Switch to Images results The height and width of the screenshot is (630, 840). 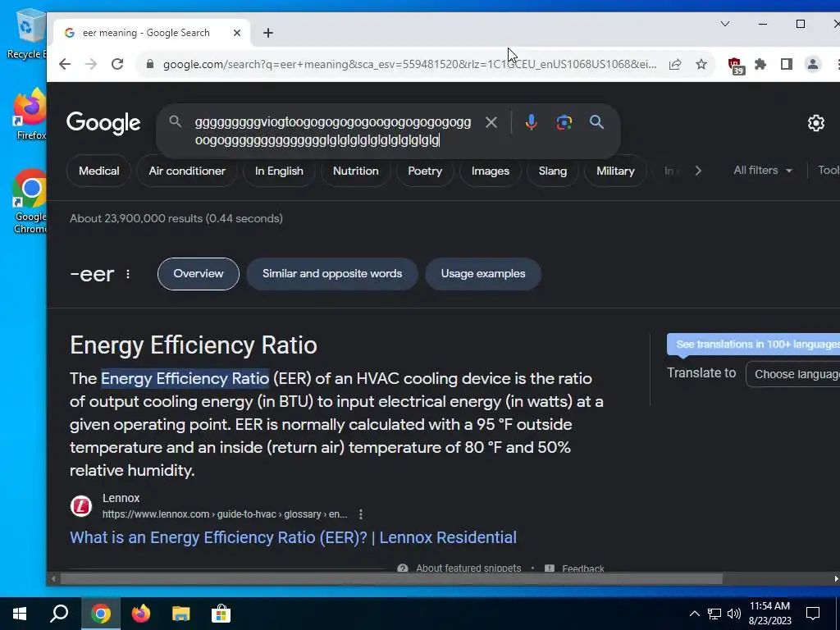point(491,171)
